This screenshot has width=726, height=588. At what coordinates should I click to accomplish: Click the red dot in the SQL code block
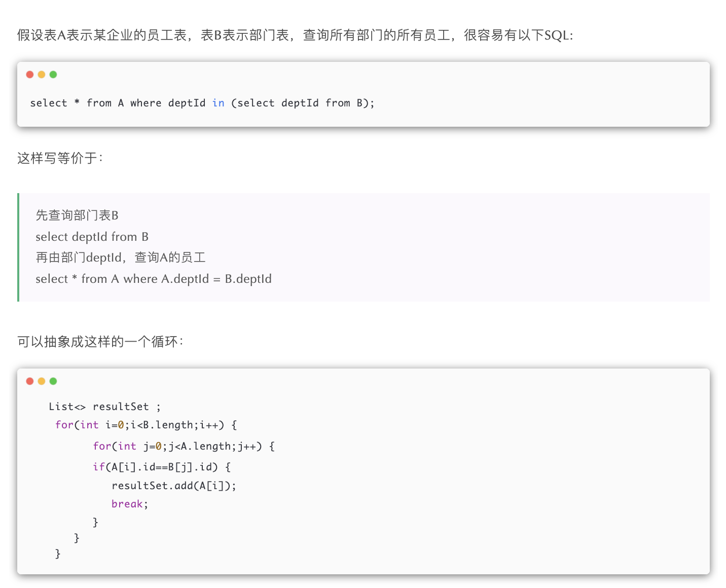(x=30, y=75)
